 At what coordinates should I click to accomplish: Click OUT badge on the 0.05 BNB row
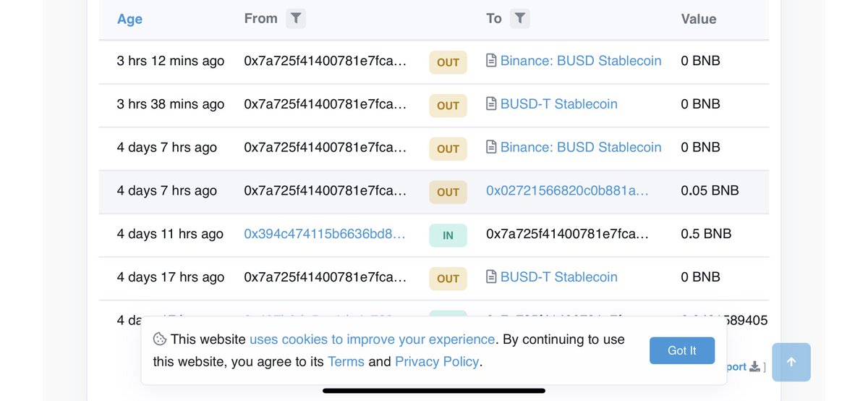(448, 192)
